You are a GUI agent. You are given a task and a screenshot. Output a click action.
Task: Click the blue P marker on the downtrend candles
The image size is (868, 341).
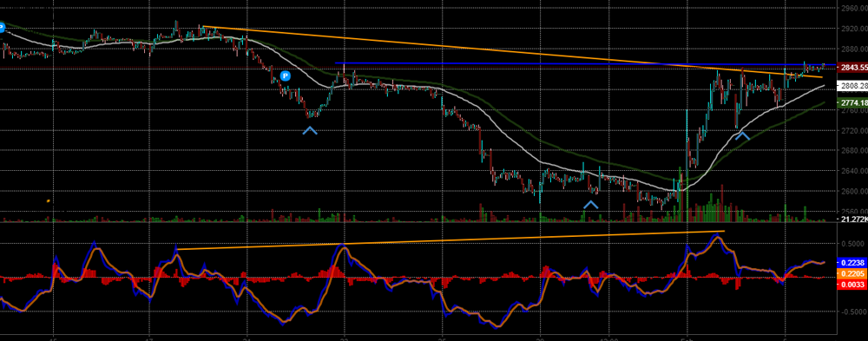click(x=286, y=75)
